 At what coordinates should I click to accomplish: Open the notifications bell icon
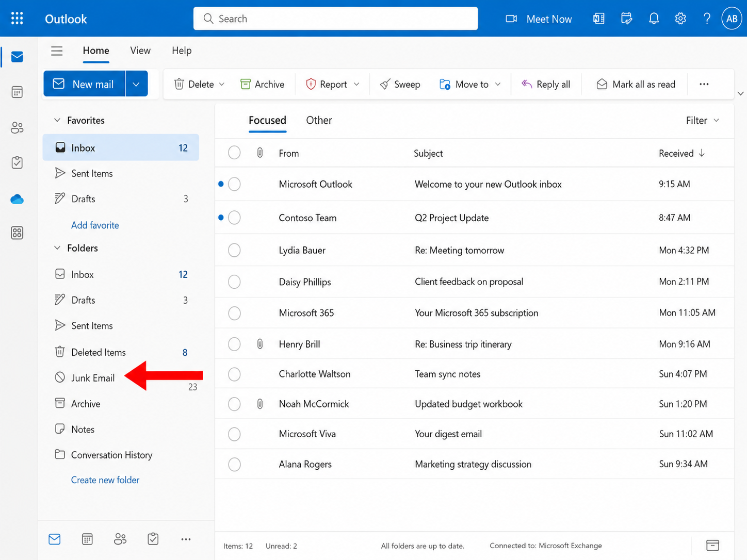654,19
